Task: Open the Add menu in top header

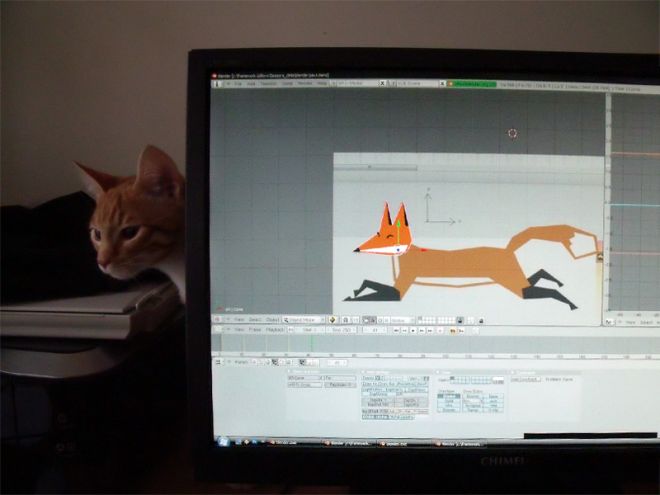Action: tap(250, 84)
